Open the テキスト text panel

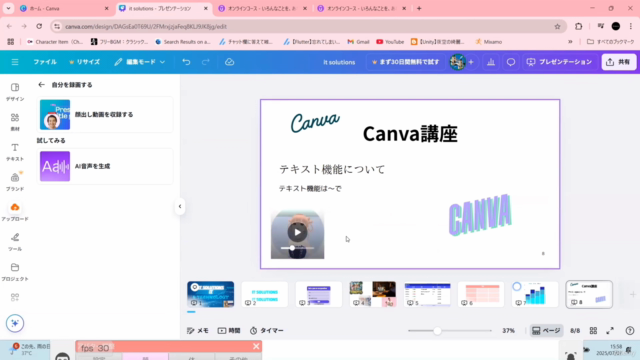click(15, 152)
